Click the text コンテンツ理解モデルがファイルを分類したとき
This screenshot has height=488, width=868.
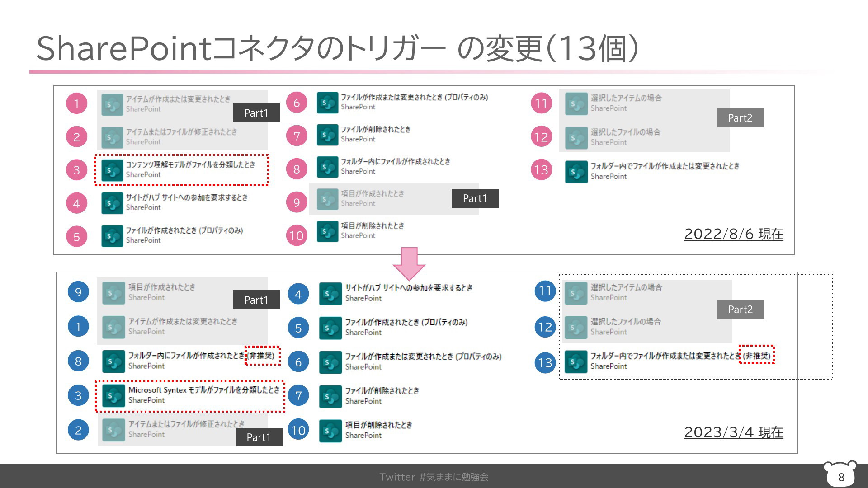pyautogui.click(x=190, y=165)
